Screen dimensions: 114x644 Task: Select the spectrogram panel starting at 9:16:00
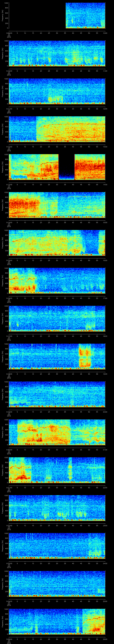click(x=57, y=281)
